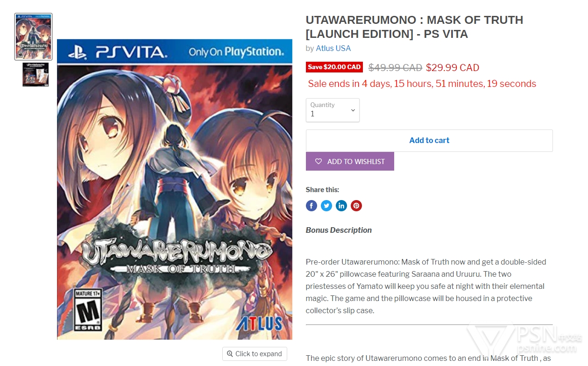Share this product on Facebook
The height and width of the screenshot is (366, 588).
point(312,206)
